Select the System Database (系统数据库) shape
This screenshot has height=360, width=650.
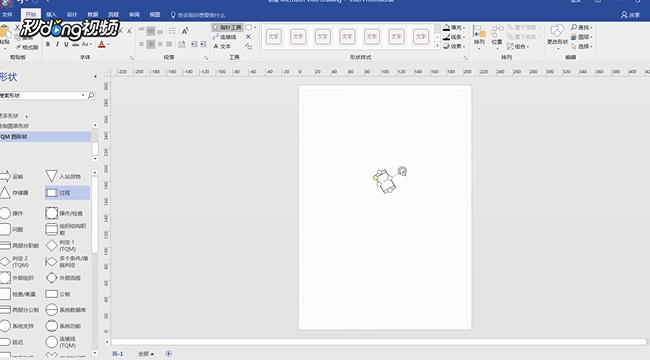point(65,310)
